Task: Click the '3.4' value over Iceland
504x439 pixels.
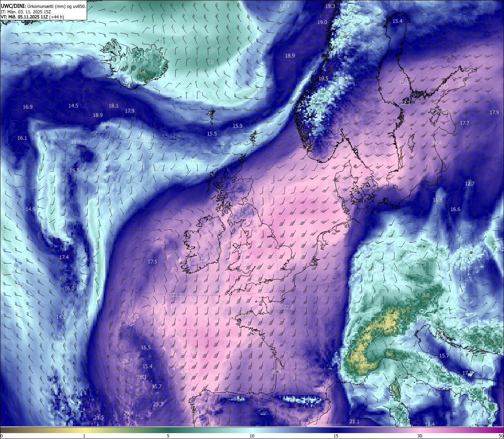Action: [142, 72]
